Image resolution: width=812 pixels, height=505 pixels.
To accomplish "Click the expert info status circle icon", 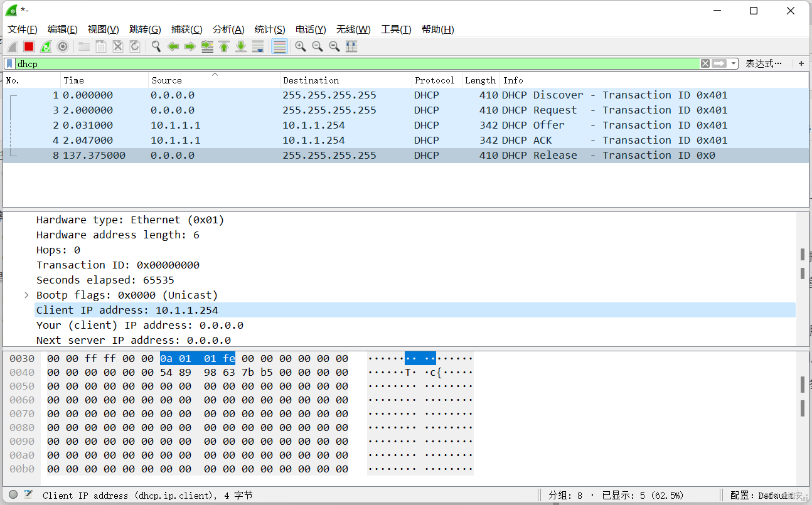I will point(13,494).
